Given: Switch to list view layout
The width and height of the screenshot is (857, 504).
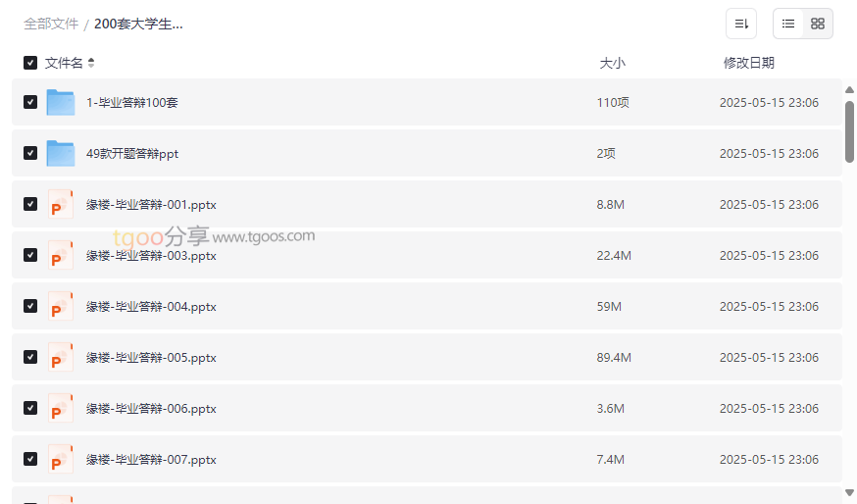Looking at the screenshot, I should (x=788, y=24).
